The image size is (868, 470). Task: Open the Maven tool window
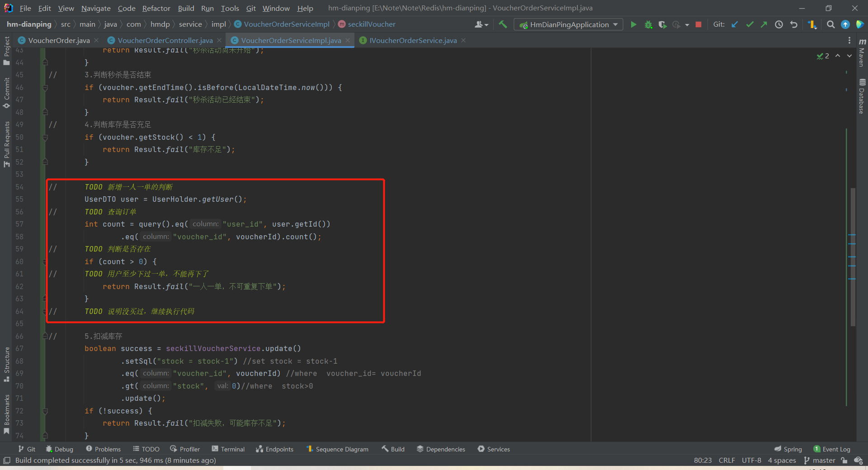(862, 52)
